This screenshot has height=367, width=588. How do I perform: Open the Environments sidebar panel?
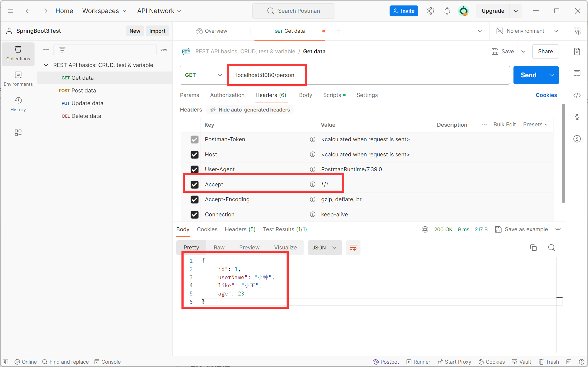[18, 79]
